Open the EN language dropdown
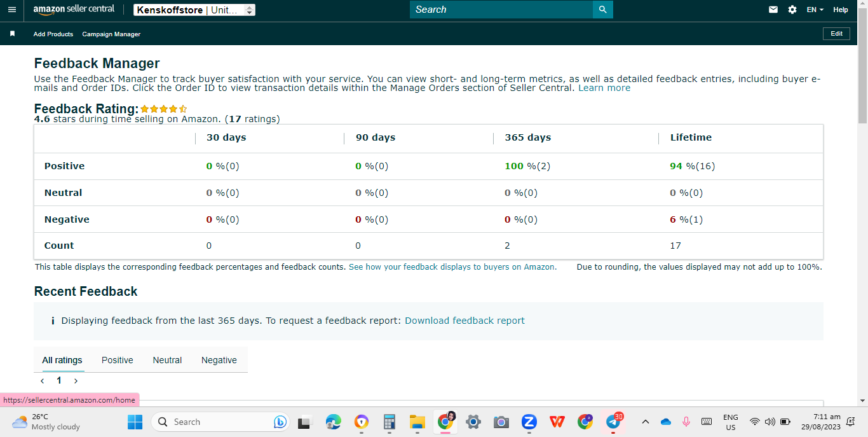Image resolution: width=868 pixels, height=437 pixels. tap(815, 10)
